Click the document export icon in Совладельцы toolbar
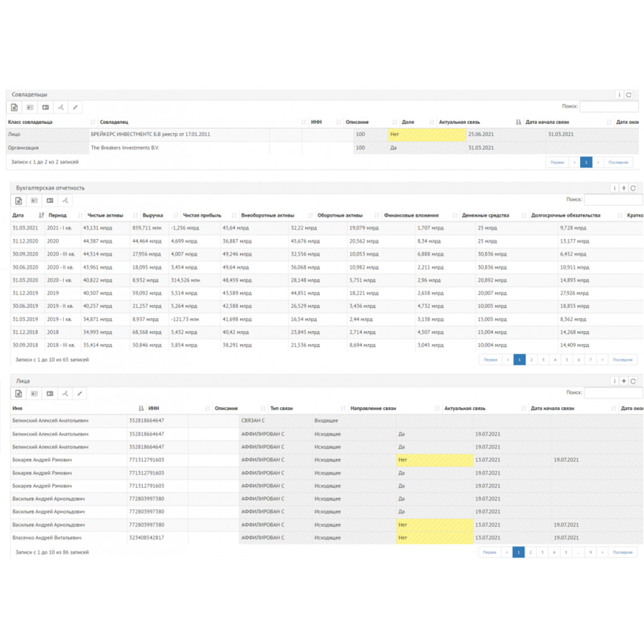This screenshot has height=644, width=644. click(x=14, y=107)
